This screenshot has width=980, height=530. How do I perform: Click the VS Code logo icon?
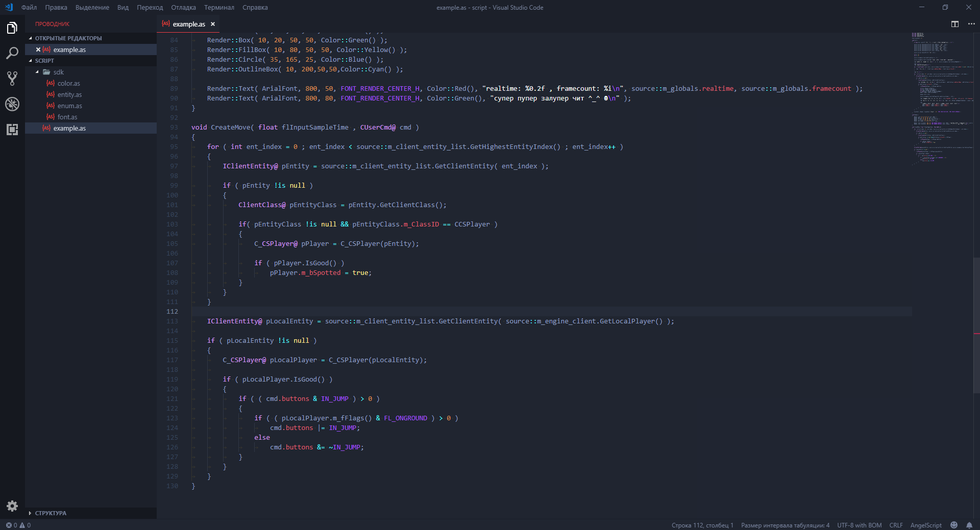[x=9, y=7]
